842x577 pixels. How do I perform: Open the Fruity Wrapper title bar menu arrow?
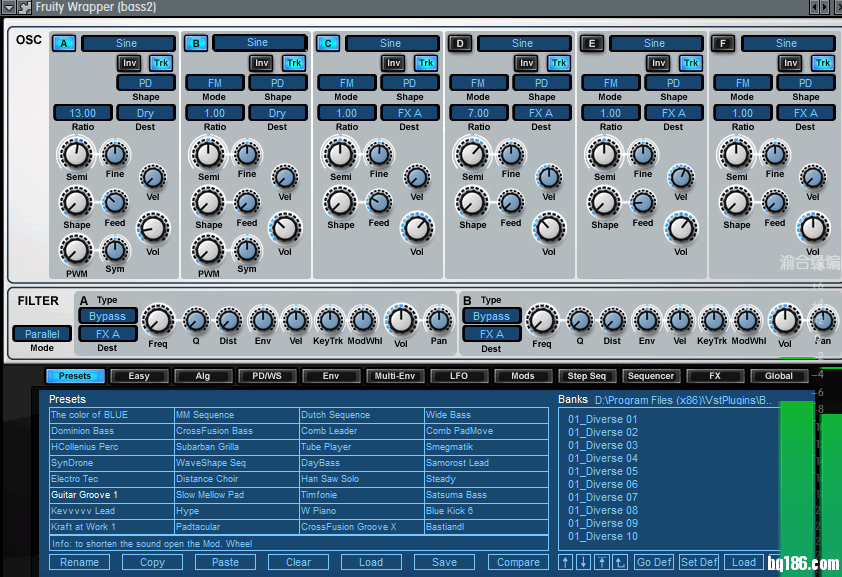(9, 7)
